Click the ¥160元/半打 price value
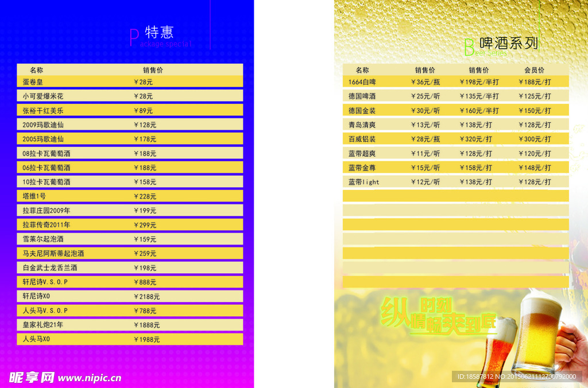 (479, 111)
